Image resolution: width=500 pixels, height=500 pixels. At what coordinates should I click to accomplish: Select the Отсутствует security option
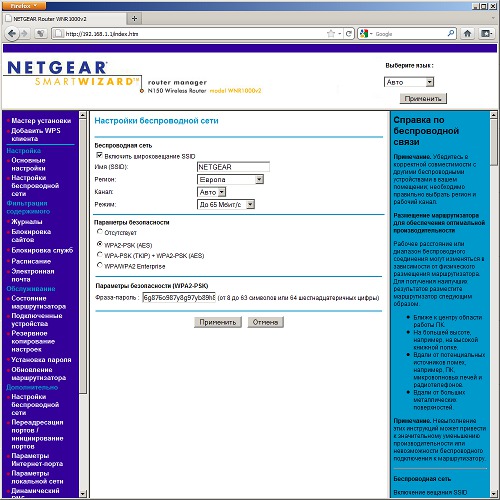[99, 231]
